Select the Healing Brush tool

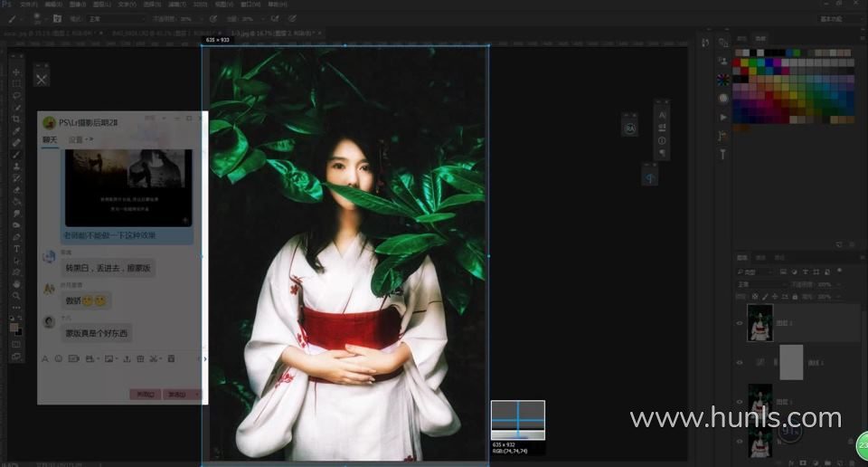tap(16, 142)
